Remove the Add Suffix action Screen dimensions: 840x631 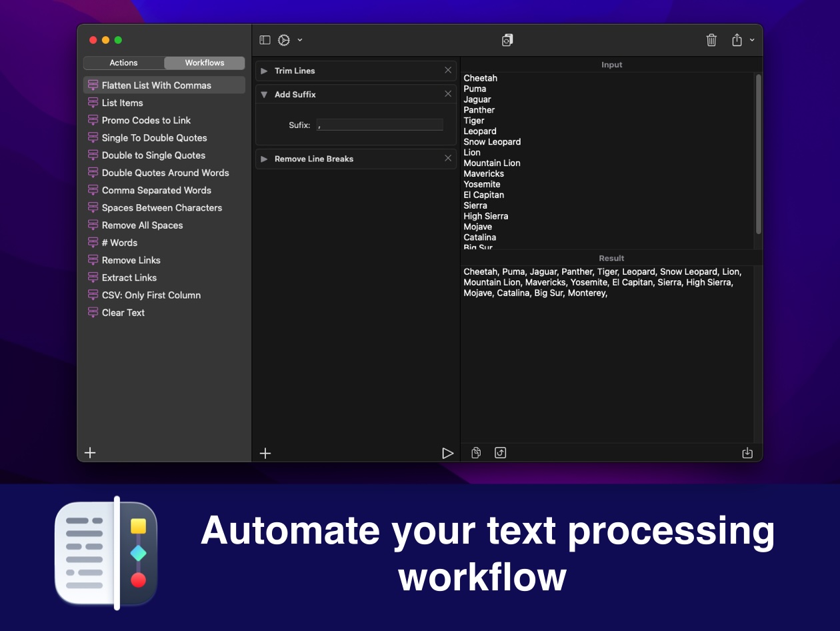pos(448,94)
